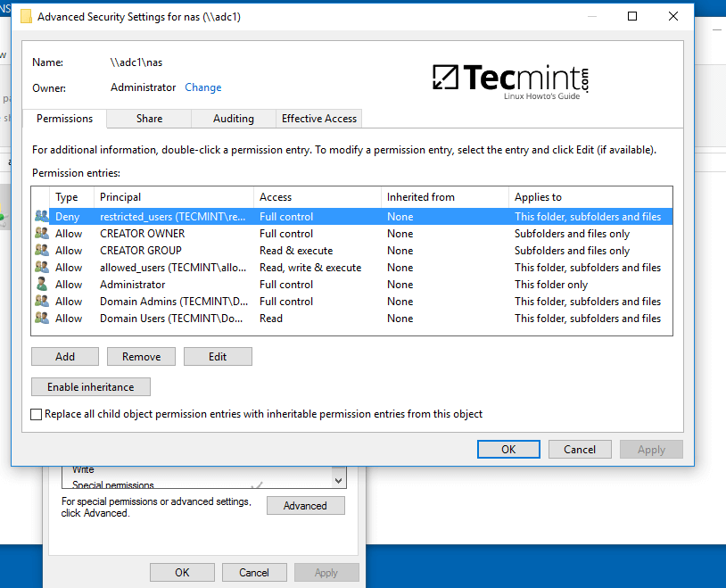Click the CREATOR GROUP group icon
The width and height of the screenshot is (726, 588).
42,250
